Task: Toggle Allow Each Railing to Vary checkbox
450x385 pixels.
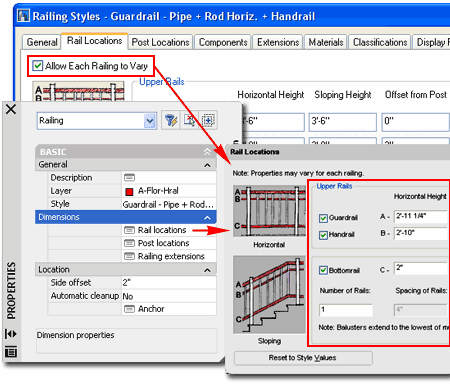Action: [x=38, y=66]
